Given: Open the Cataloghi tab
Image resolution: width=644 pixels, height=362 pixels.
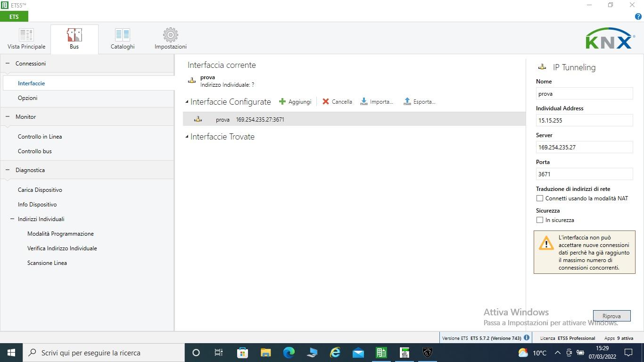Looking at the screenshot, I should (x=123, y=39).
